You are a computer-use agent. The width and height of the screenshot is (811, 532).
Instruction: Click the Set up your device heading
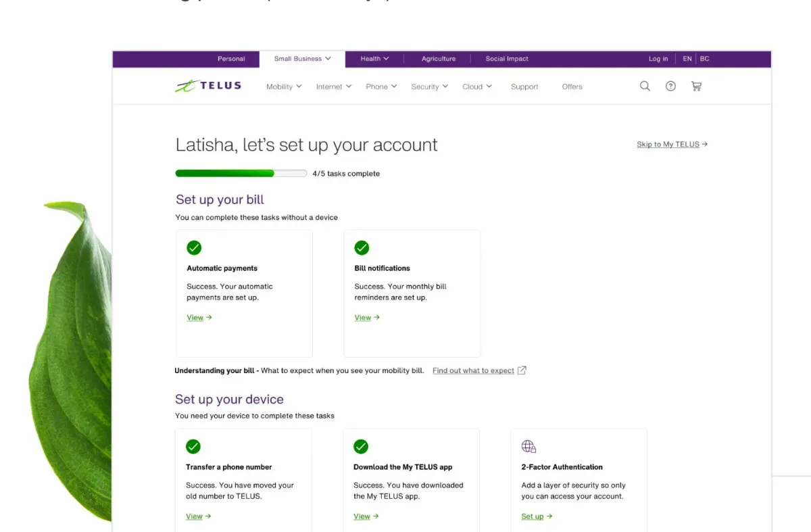(229, 400)
